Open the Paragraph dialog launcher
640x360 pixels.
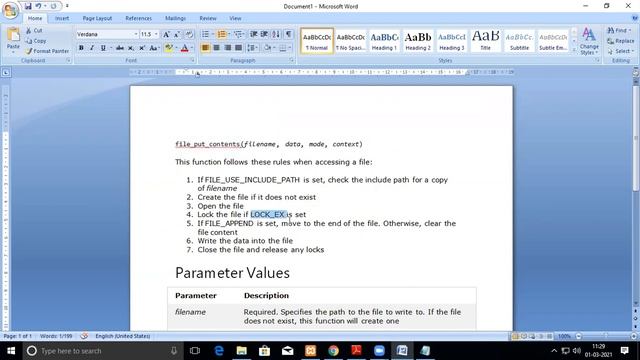coord(291,60)
